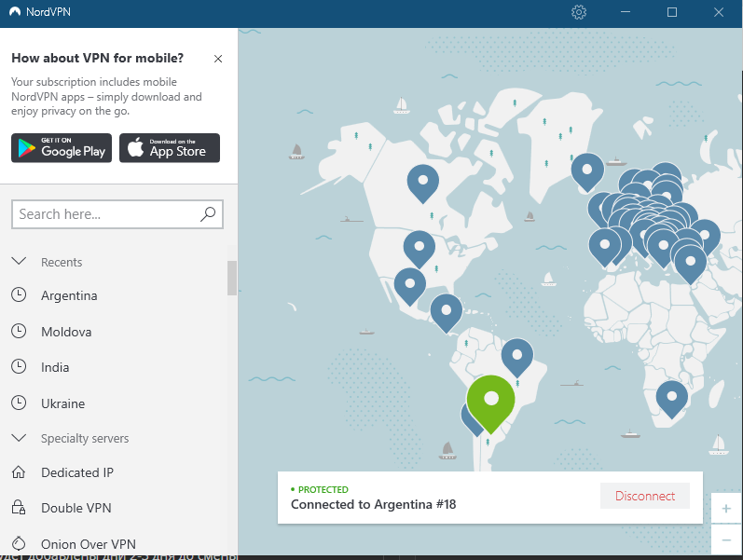Click the Disconnect button
Viewport: 743px width, 560px height.
(x=645, y=496)
